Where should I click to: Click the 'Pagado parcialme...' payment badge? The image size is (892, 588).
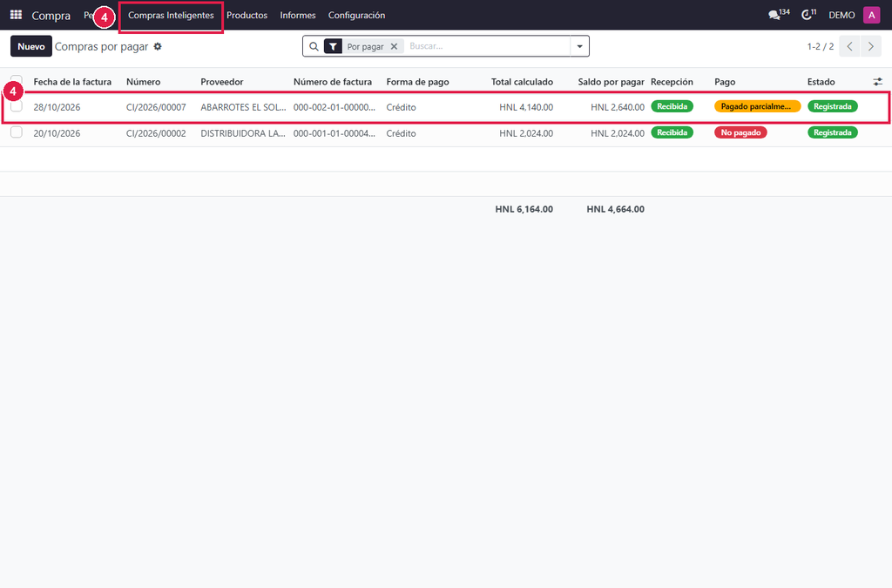[x=757, y=106]
